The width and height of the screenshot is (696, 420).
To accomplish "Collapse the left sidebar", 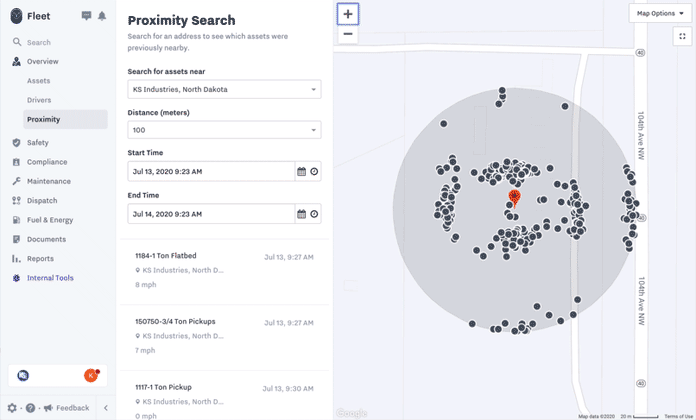I will [106, 408].
